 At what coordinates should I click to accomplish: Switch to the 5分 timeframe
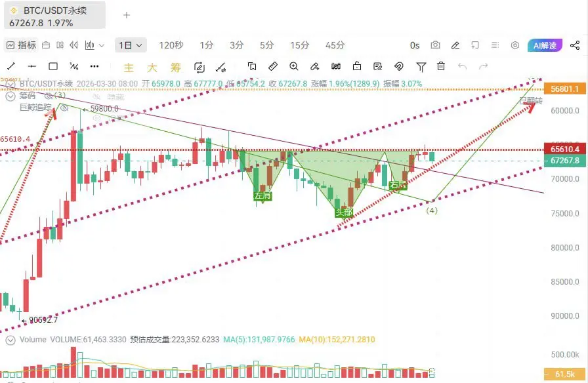(x=266, y=45)
